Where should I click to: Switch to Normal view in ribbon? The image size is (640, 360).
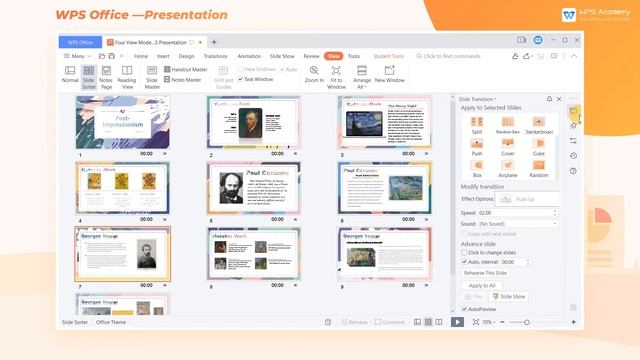[x=70, y=74]
